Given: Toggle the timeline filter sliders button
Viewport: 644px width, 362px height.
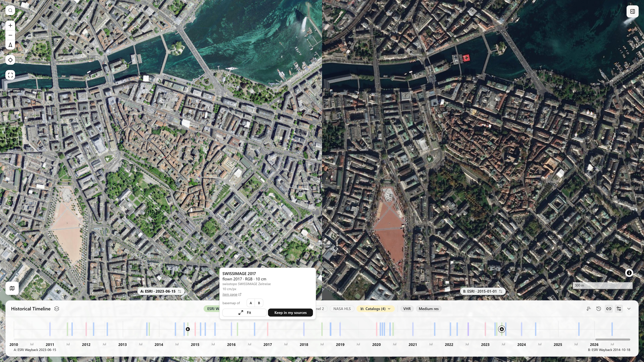Looking at the screenshot, I should (x=619, y=309).
